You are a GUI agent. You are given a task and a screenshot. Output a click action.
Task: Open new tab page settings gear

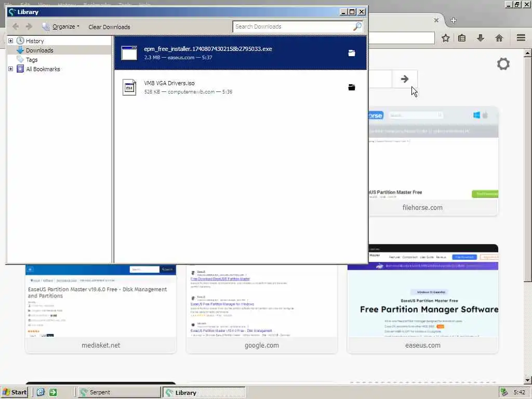[503, 64]
